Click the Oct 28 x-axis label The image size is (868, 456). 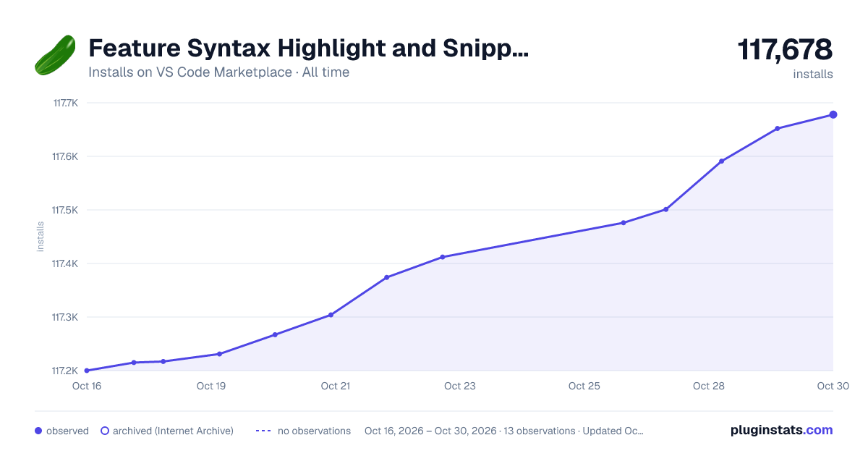(x=709, y=386)
